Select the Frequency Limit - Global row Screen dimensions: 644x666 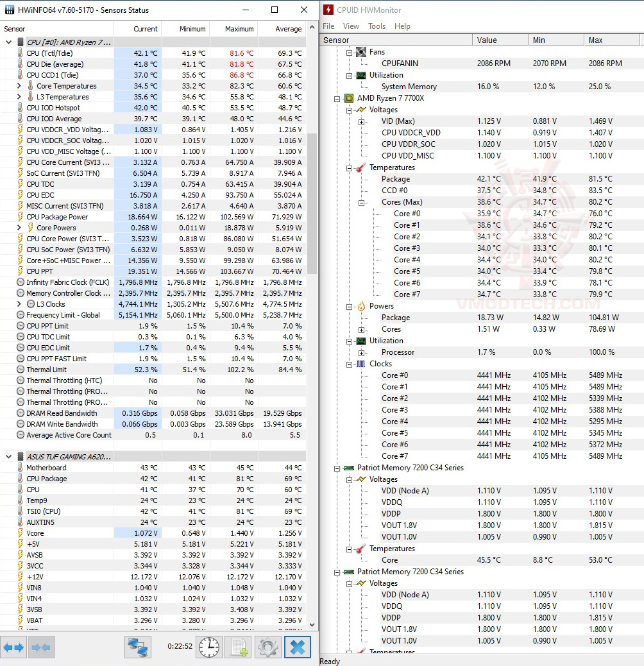pos(153,315)
